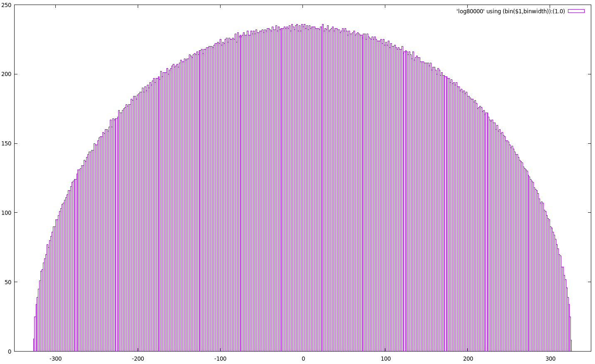595x364 pixels.
Task: Click the legend text 'log80000' using bin
Action: [511, 11]
